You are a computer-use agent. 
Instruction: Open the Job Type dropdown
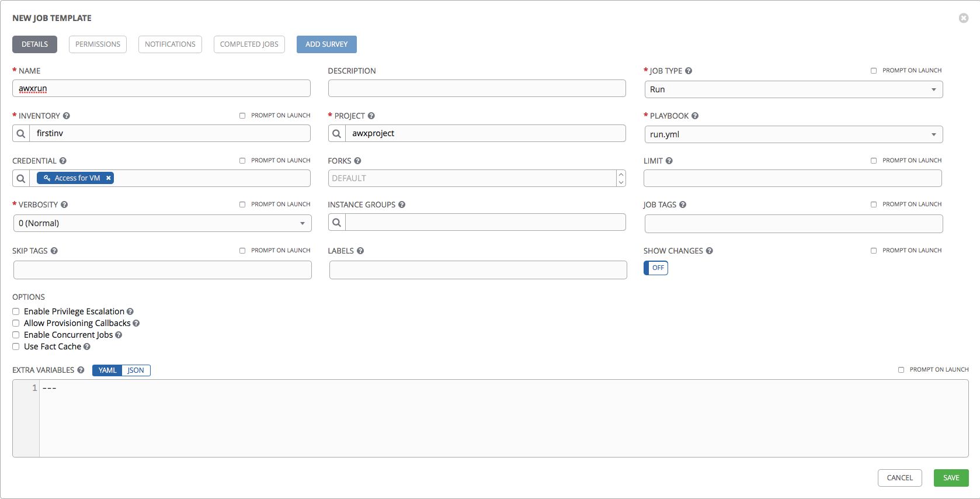point(794,89)
